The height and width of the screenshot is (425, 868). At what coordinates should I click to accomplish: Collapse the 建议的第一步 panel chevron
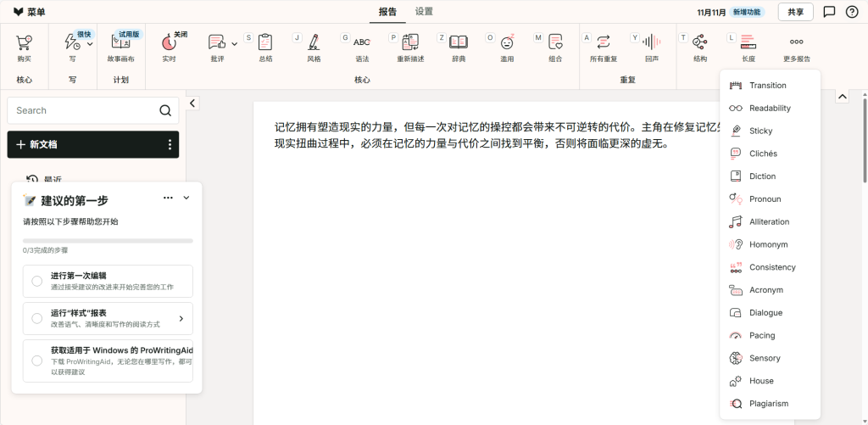click(x=186, y=198)
